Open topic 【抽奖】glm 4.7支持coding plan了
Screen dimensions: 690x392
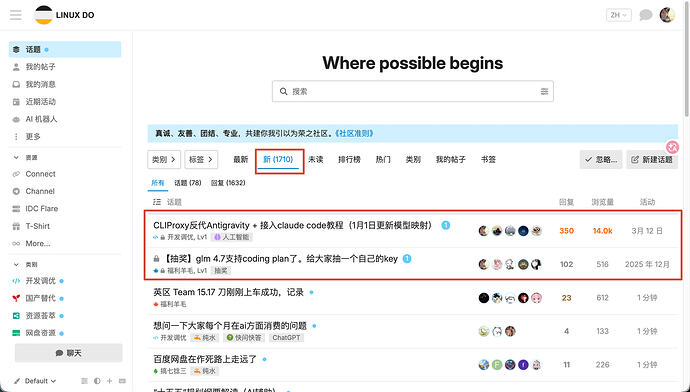pyautogui.click(x=280, y=259)
